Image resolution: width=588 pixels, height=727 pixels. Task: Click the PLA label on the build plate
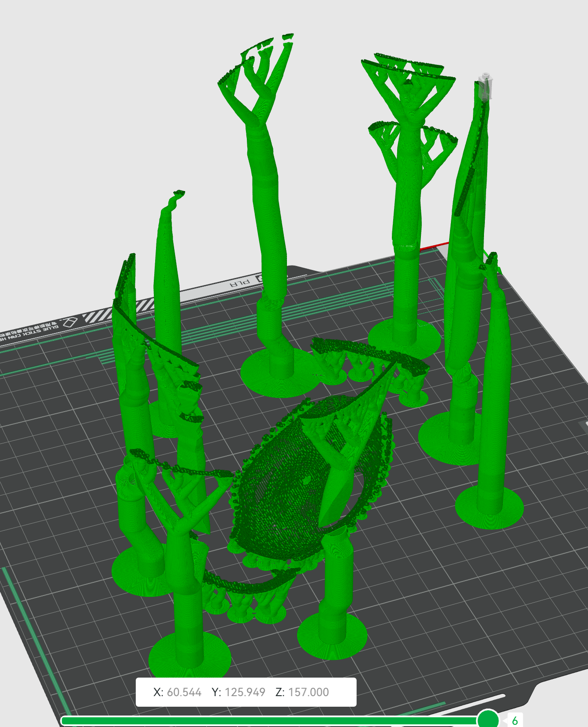pos(240,283)
